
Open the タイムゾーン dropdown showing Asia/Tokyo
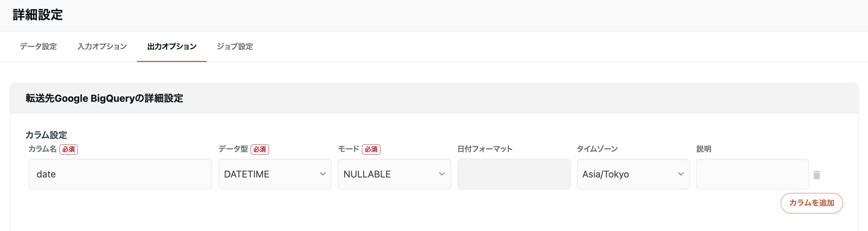pyautogui.click(x=633, y=174)
